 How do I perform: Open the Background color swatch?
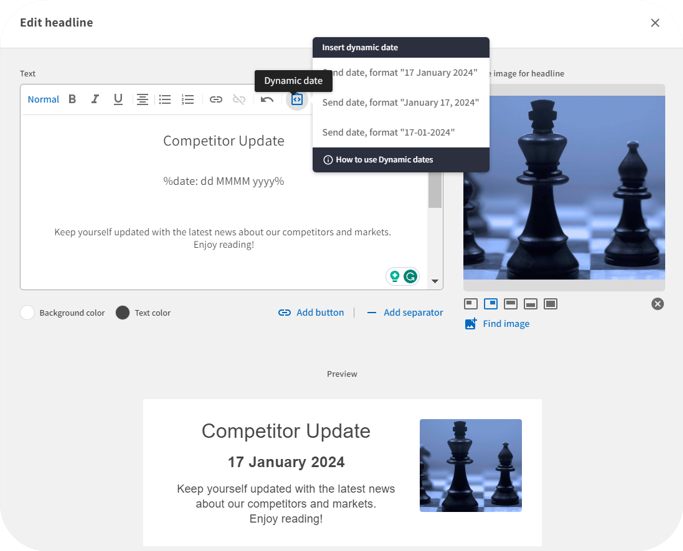pos(28,313)
